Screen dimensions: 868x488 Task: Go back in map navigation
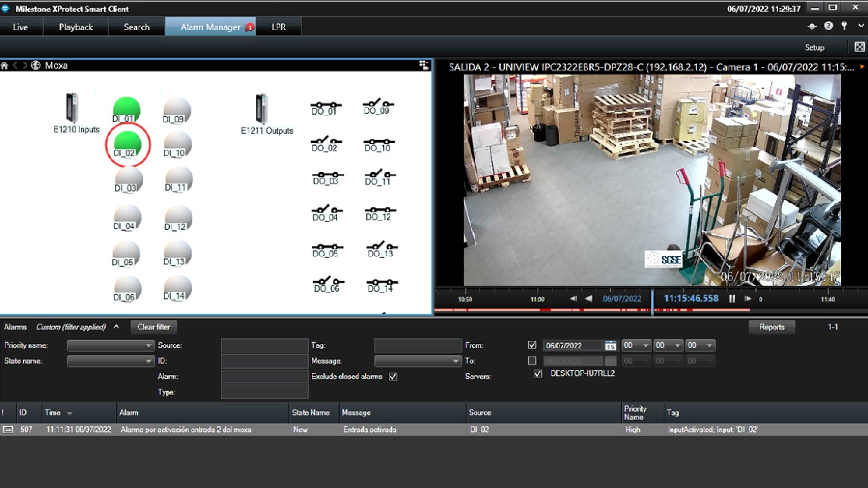(x=15, y=66)
